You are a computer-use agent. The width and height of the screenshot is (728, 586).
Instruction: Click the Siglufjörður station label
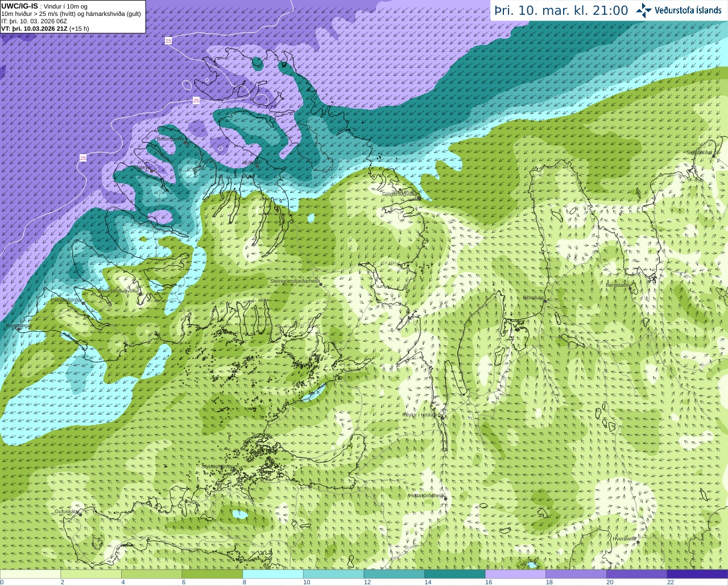[699, 152]
